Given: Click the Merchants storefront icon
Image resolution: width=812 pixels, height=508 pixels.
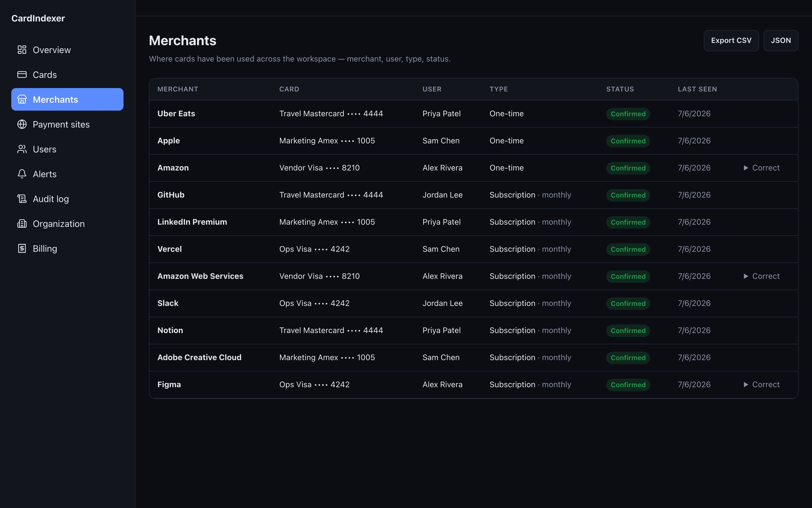Looking at the screenshot, I should (x=22, y=99).
